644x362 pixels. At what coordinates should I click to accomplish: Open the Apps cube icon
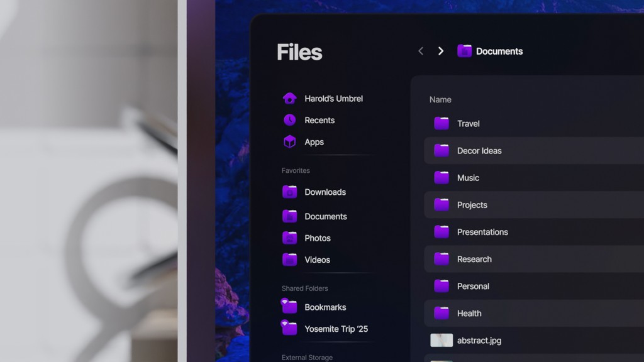click(289, 142)
